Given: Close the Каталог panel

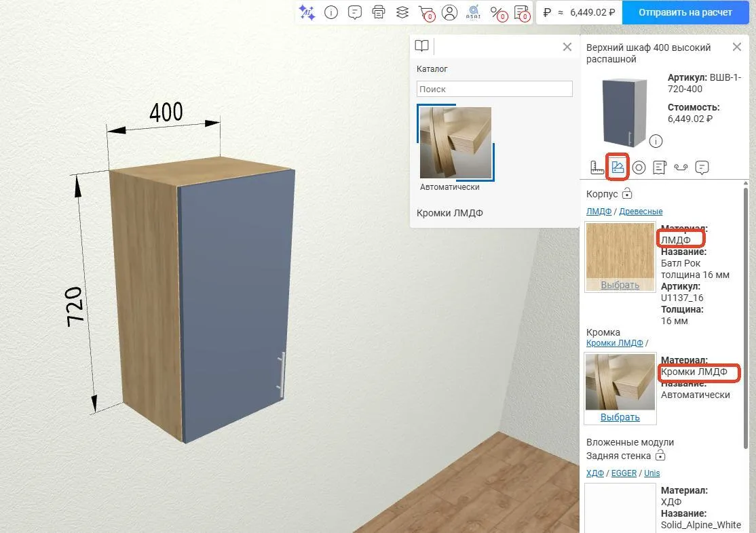Looking at the screenshot, I should tap(567, 47).
